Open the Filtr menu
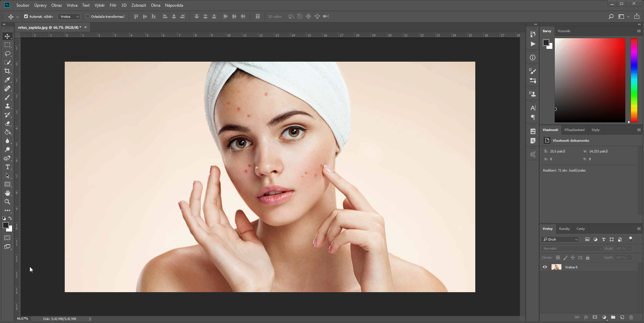Image resolution: width=644 pixels, height=323 pixels. pyautogui.click(x=113, y=5)
